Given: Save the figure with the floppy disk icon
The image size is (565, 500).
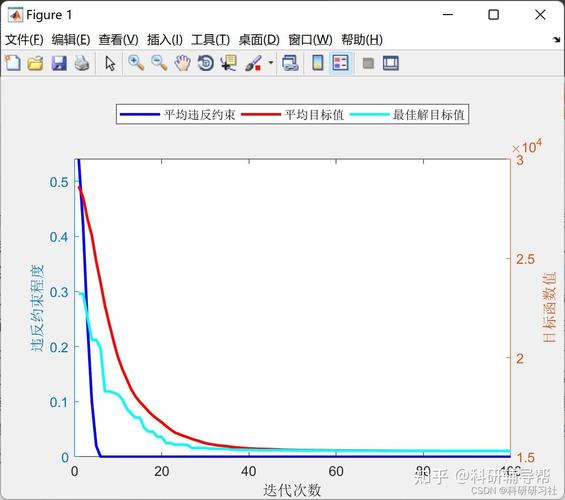Looking at the screenshot, I should click(x=59, y=63).
